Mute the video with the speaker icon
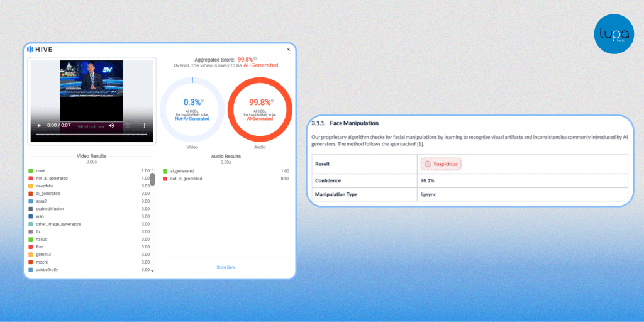644x322 pixels. (111, 125)
